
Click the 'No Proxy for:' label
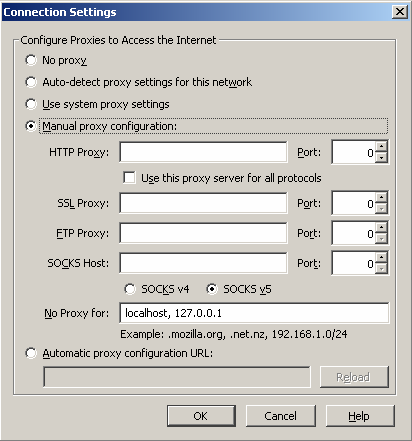click(x=77, y=313)
